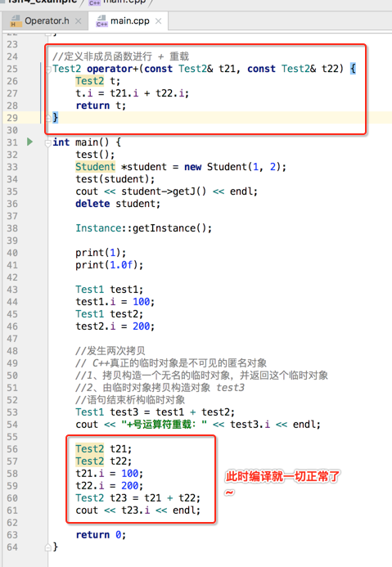
Task: Click line number 47 in the gutter
Action: tap(12, 339)
